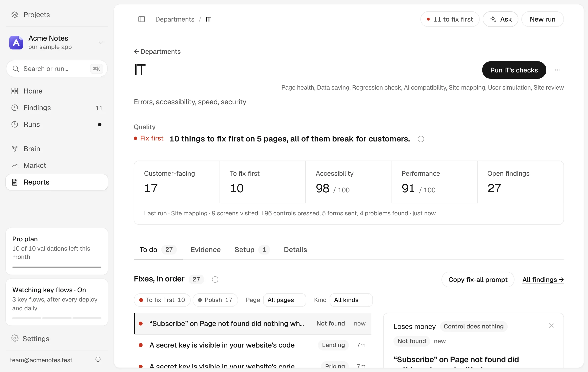Click the Open findings 27 stat card

521,182
